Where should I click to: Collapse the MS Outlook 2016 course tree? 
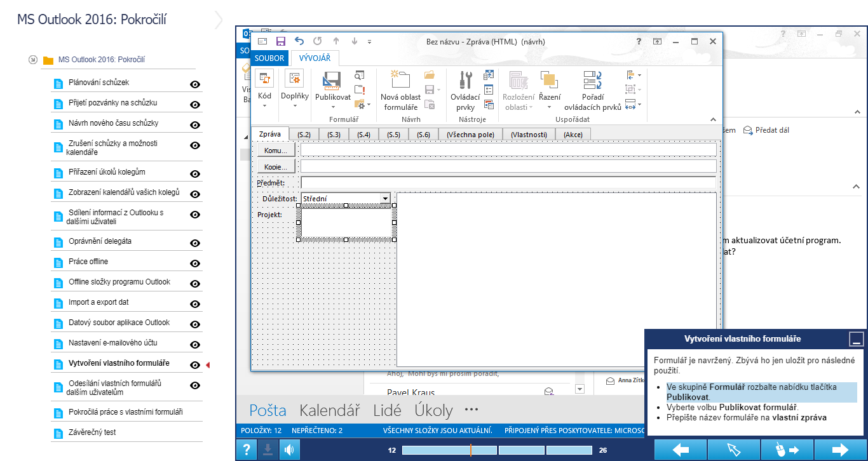click(x=33, y=60)
